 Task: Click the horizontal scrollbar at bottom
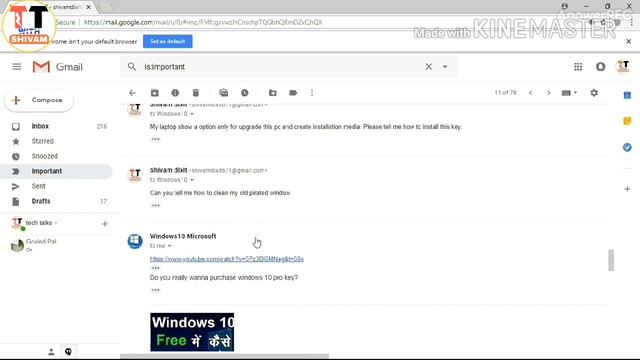point(224,356)
